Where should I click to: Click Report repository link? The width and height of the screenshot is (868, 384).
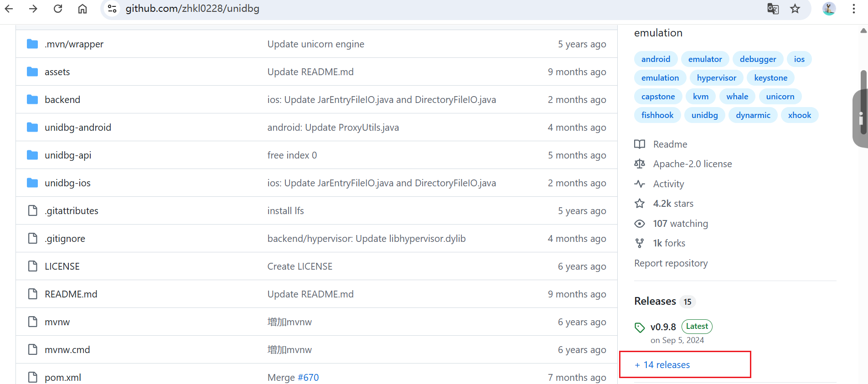point(671,263)
